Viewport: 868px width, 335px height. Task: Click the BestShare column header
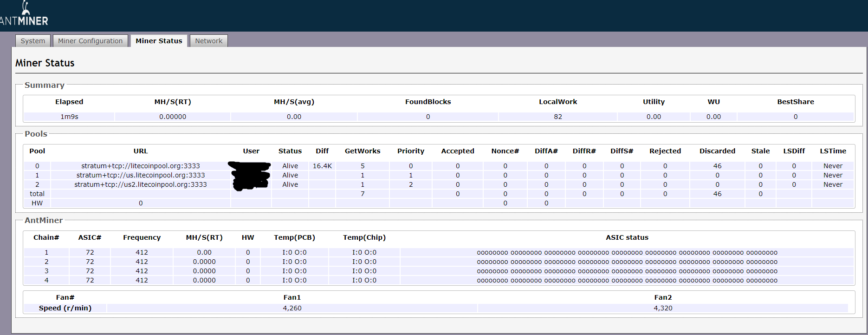click(796, 102)
